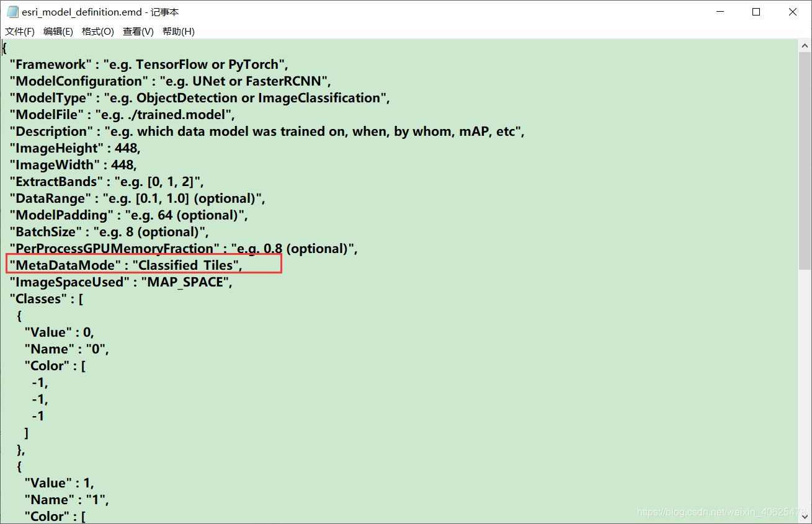
Task: Open the 查看(V) menu
Action: [138, 32]
